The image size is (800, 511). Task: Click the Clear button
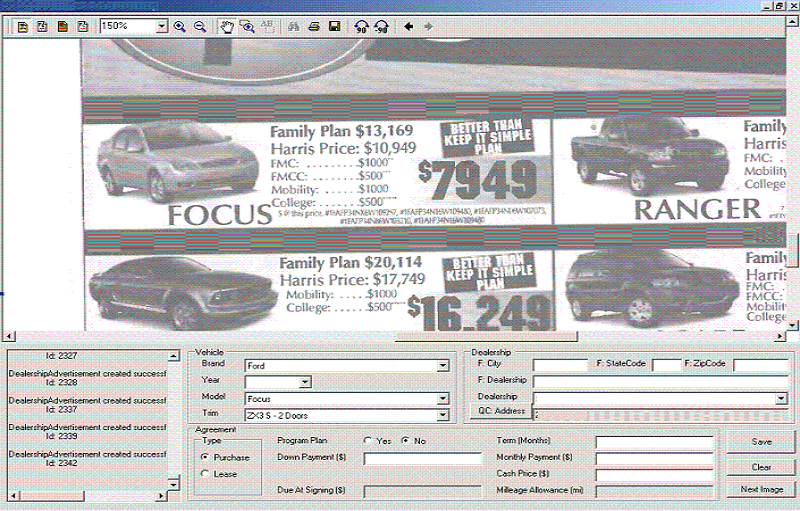pos(761,467)
